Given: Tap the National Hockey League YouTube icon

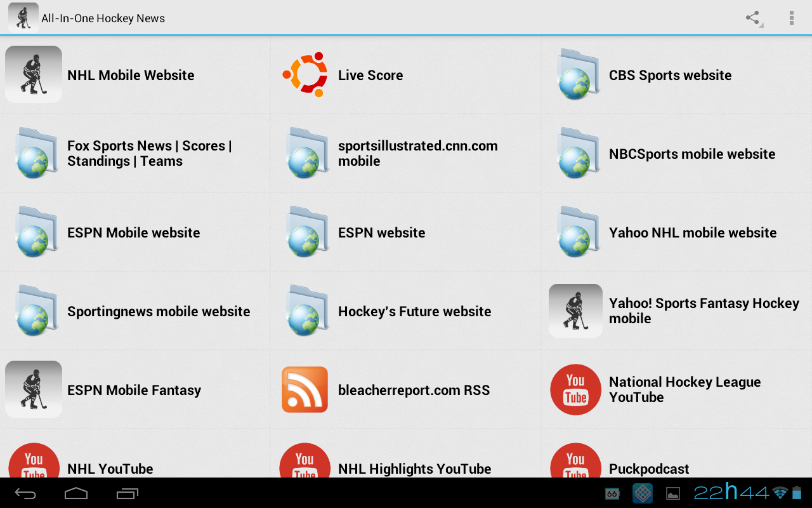Looking at the screenshot, I should (575, 390).
